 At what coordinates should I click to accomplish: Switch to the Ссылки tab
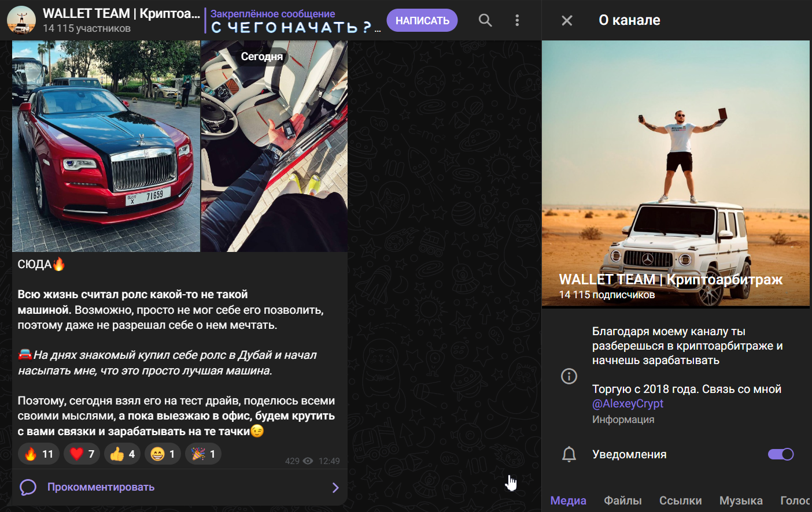pos(681,500)
